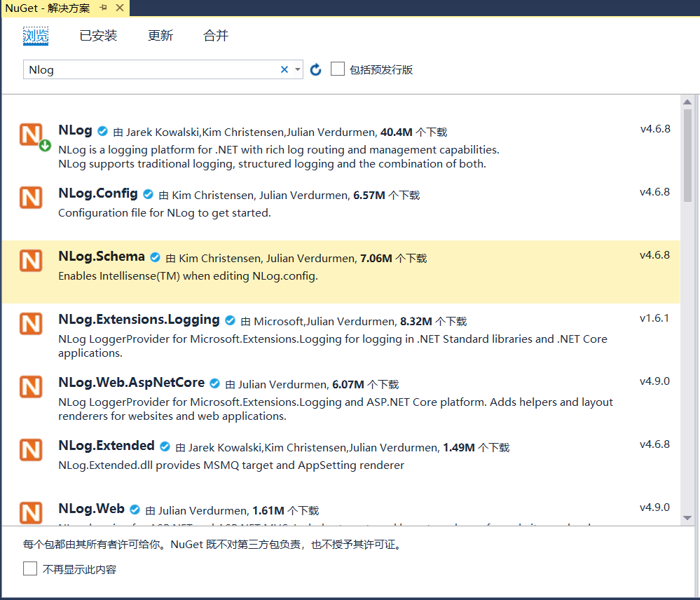Image resolution: width=700 pixels, height=600 pixels.
Task: Click the 6.57M download count of NLog.Config
Action: coord(369,196)
